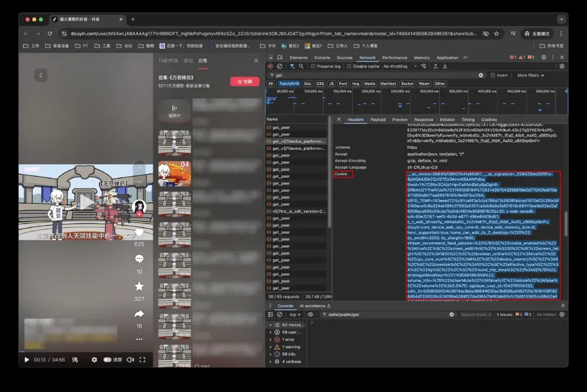Open the network search magnifier
587x392 pixels.
coord(301,66)
